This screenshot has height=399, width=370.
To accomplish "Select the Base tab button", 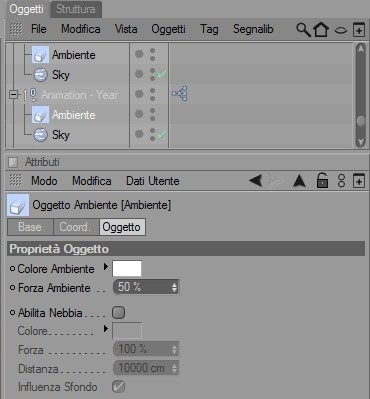I will point(30,227).
